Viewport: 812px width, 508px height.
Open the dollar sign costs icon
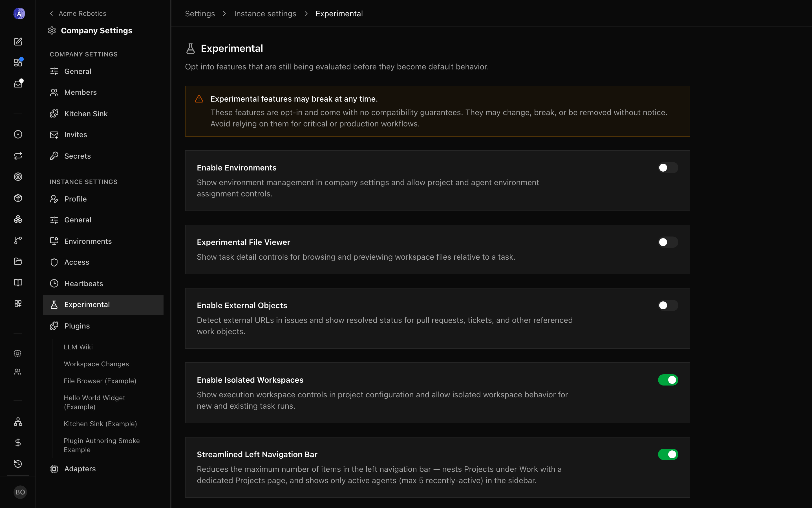tap(18, 443)
